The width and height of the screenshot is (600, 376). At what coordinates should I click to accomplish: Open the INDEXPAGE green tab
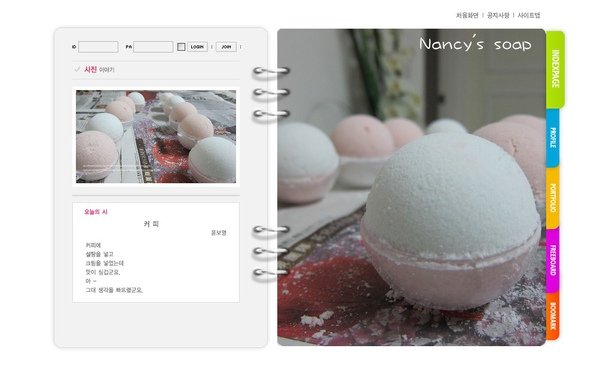tap(555, 69)
